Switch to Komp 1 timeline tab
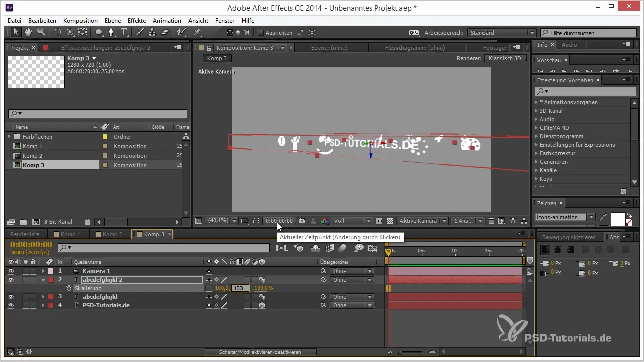644x362 pixels. [x=68, y=234]
